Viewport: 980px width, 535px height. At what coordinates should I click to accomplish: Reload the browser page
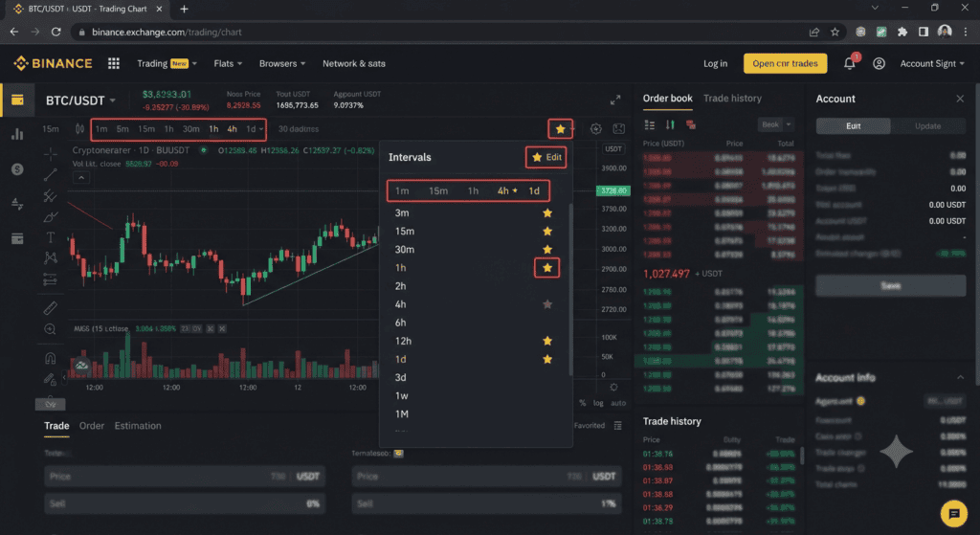click(x=56, y=32)
